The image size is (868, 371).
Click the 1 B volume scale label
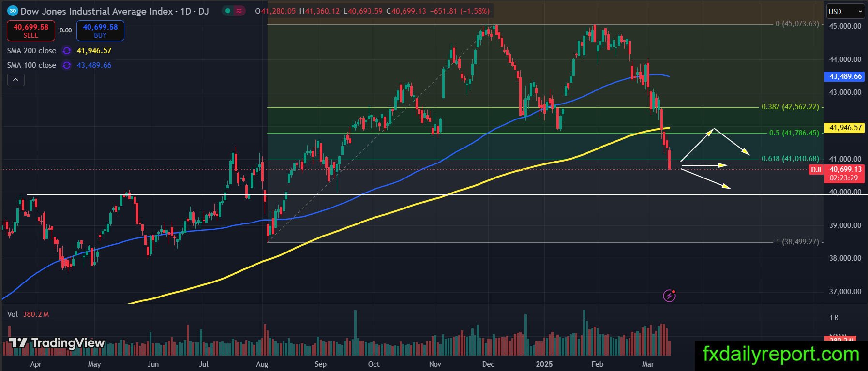[x=834, y=318]
